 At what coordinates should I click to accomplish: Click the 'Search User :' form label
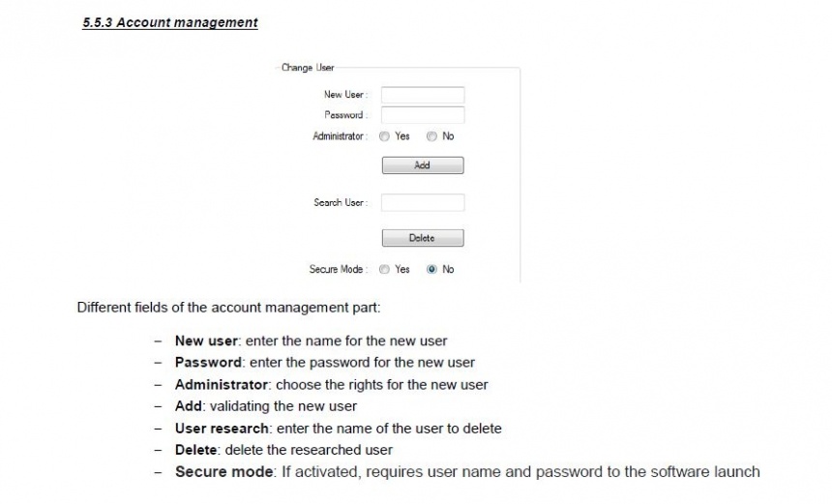pyautogui.click(x=342, y=202)
